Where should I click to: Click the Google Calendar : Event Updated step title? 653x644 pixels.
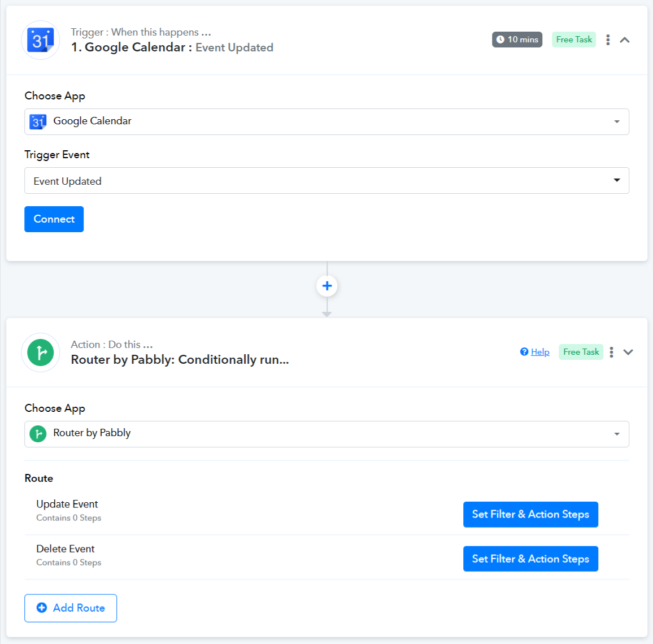tap(172, 47)
